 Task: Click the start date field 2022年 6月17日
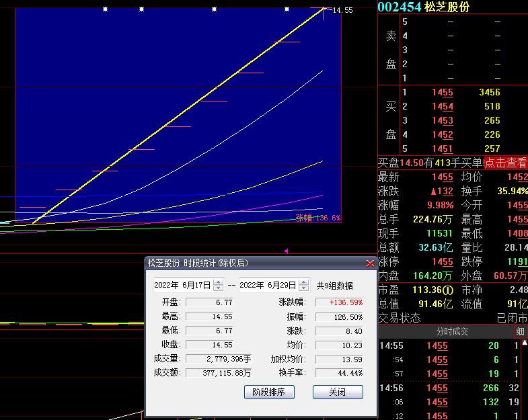click(x=182, y=285)
